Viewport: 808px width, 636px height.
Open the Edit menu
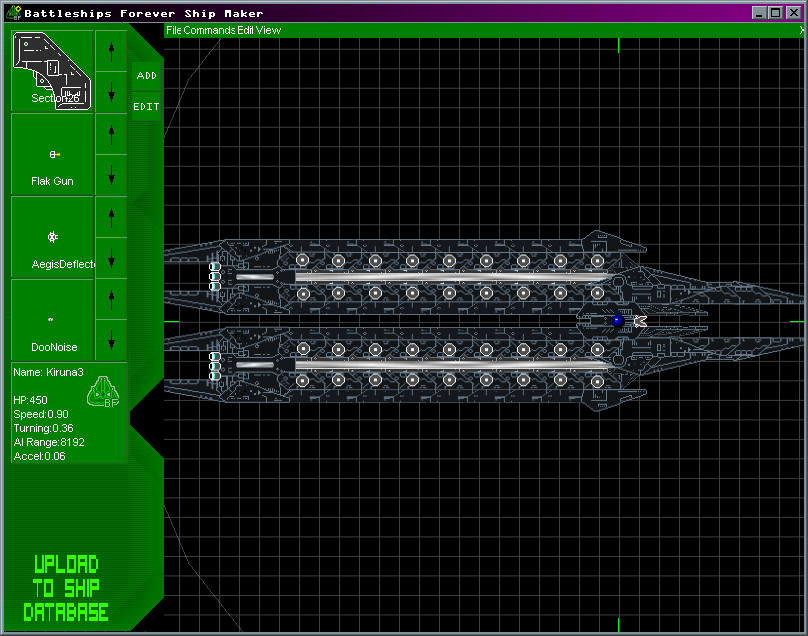[245, 30]
